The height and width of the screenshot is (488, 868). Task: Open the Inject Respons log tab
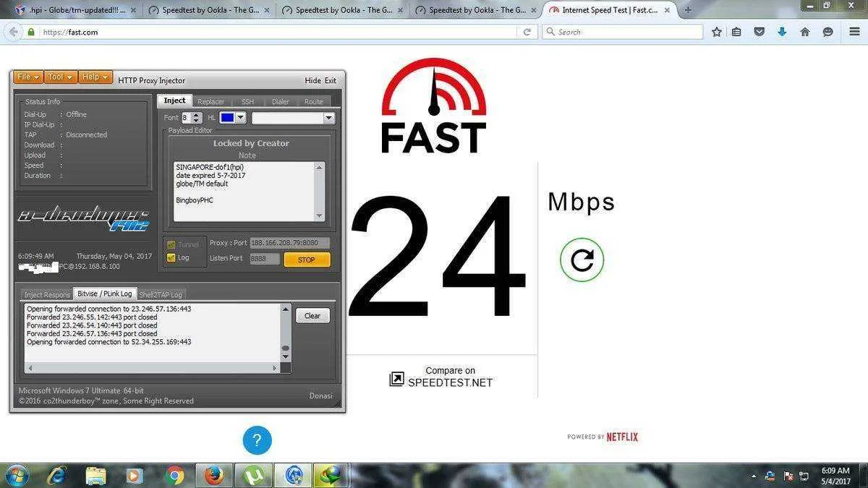click(46, 294)
